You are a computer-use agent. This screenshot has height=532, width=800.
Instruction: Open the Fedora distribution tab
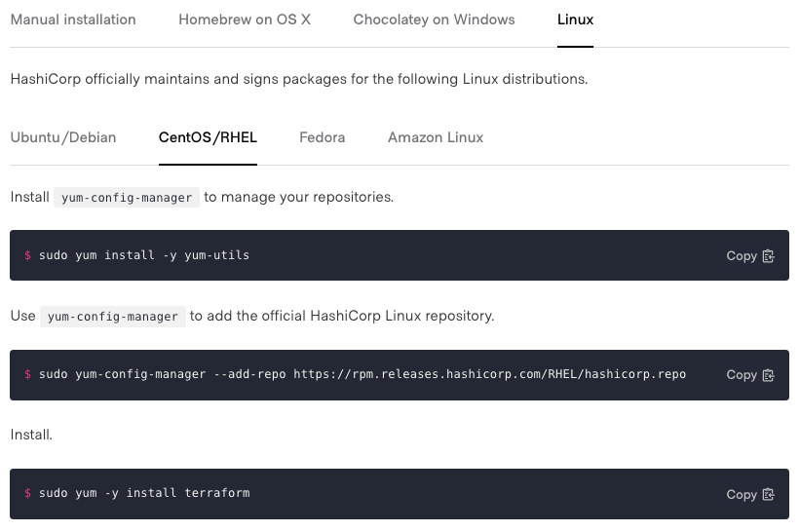[x=322, y=137]
